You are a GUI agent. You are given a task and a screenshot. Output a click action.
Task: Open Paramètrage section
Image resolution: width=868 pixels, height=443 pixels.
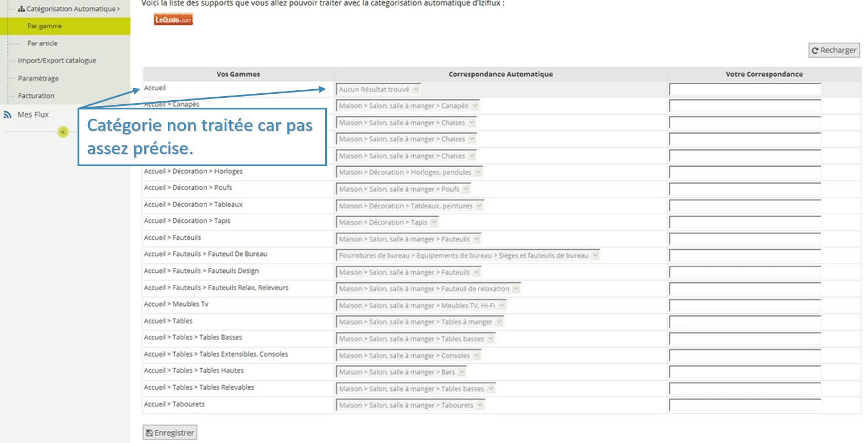(x=38, y=78)
